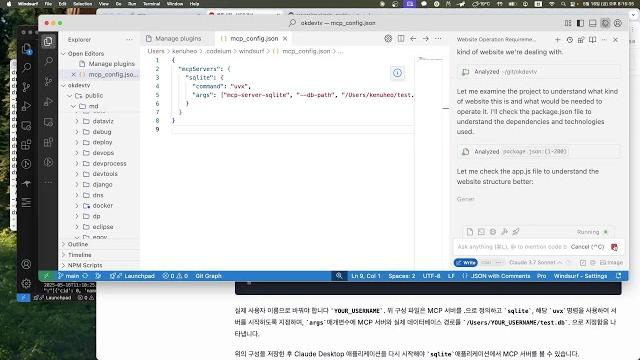Open the Search view in the activity bar

tap(48, 62)
